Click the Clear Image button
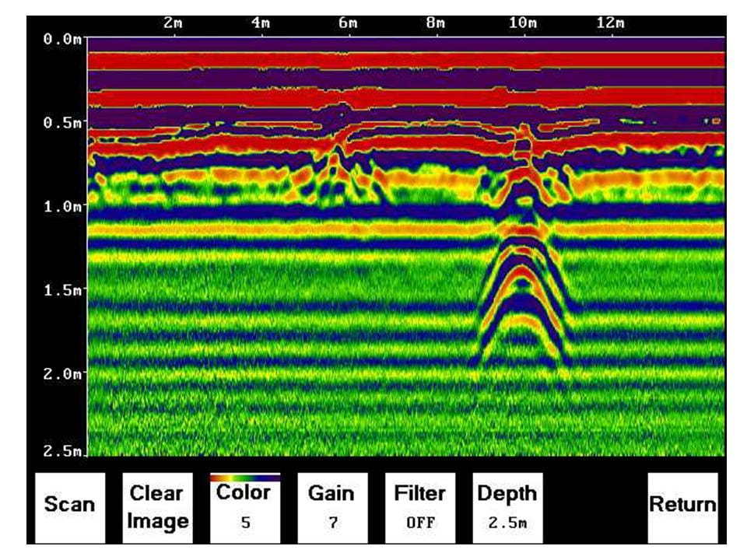 click(x=158, y=507)
